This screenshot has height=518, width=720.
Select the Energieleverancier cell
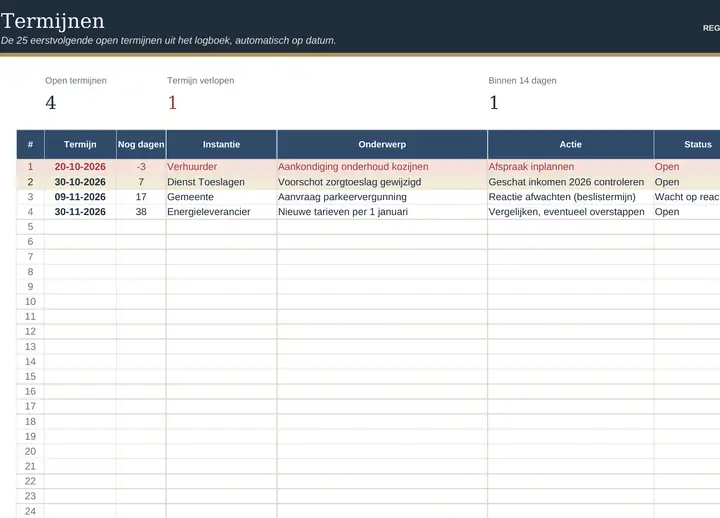(221, 212)
